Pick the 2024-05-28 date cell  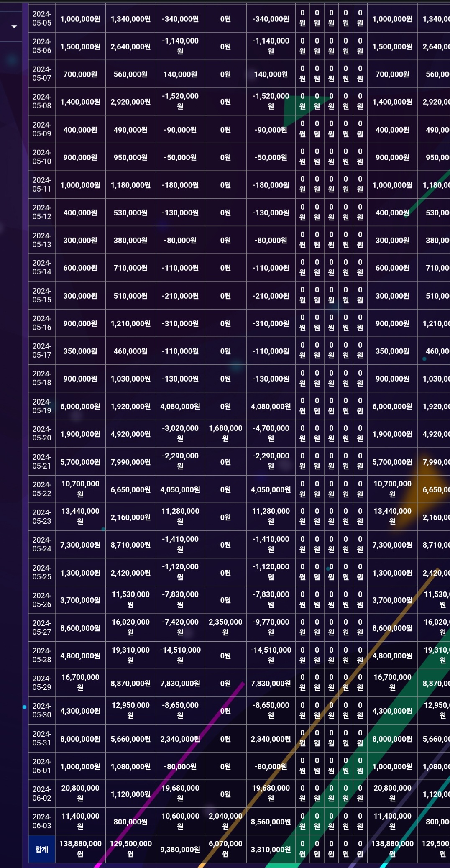pos(42,655)
